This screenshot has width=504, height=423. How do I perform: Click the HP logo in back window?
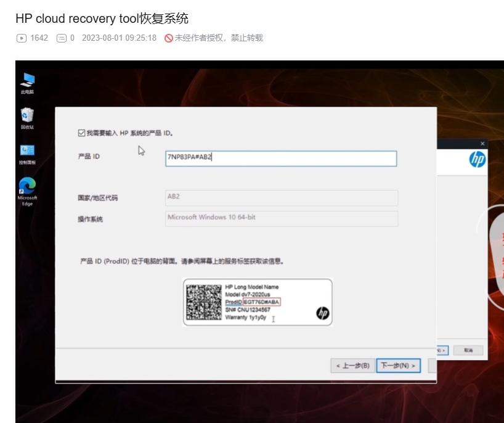478,159
